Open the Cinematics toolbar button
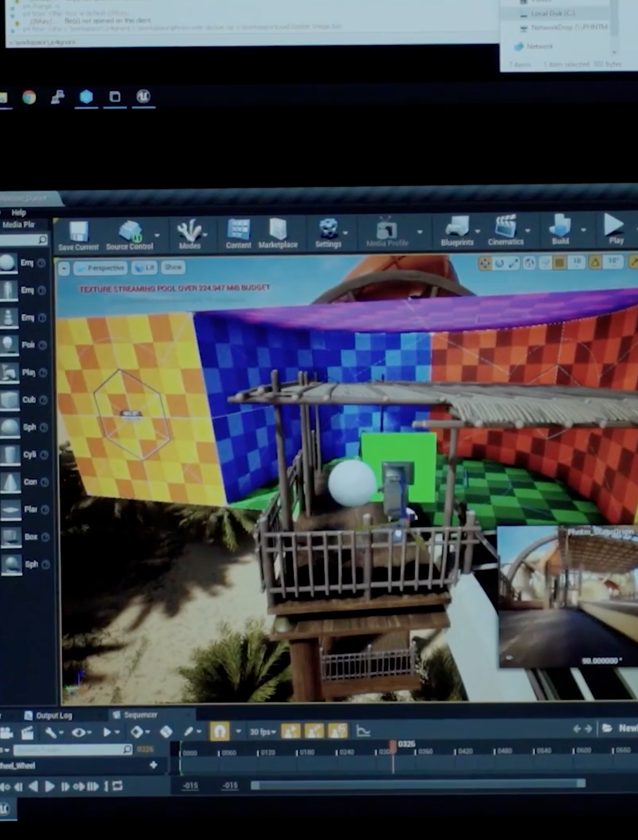 [506, 230]
